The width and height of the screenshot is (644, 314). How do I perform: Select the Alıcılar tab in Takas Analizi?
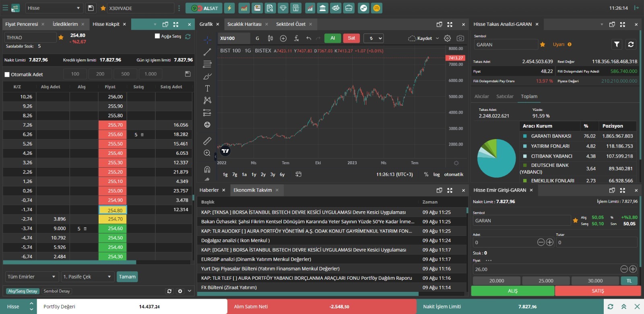click(481, 96)
